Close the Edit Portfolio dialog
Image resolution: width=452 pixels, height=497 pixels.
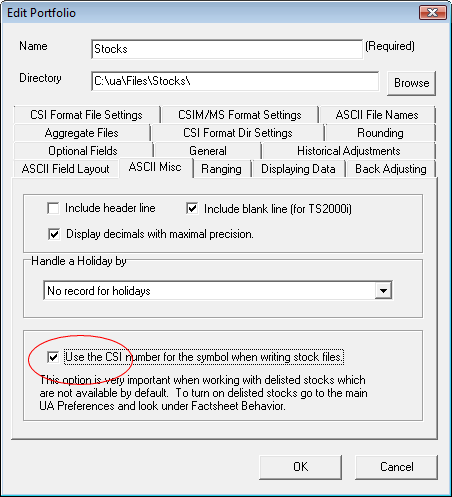click(433, 13)
